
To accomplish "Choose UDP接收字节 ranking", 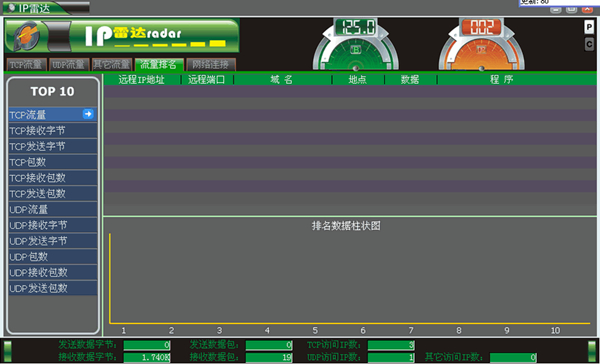I will tap(53, 225).
